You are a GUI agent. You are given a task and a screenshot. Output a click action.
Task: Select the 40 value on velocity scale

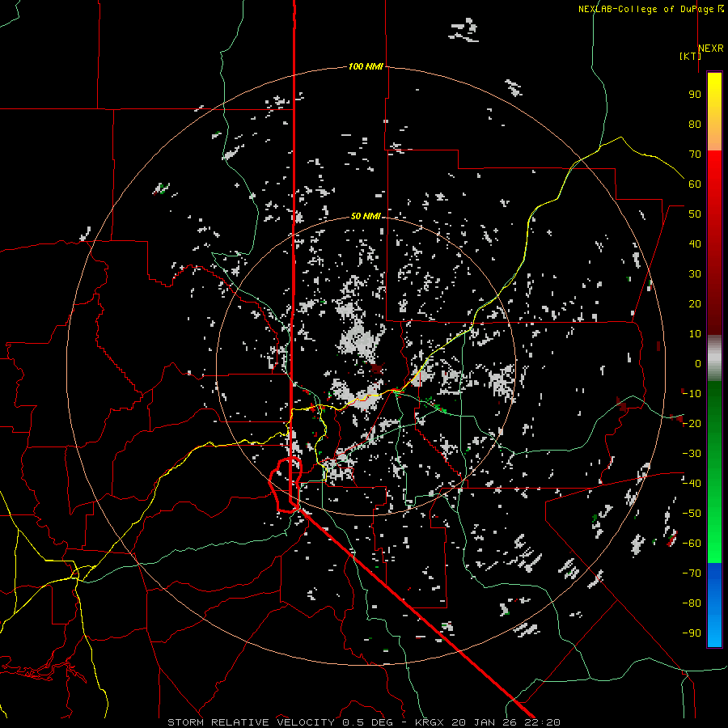pyautogui.click(x=695, y=243)
